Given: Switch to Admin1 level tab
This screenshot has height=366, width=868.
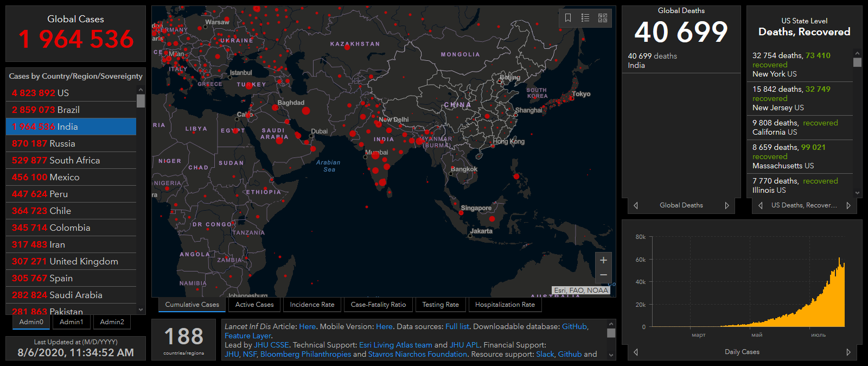Looking at the screenshot, I should click(x=72, y=322).
